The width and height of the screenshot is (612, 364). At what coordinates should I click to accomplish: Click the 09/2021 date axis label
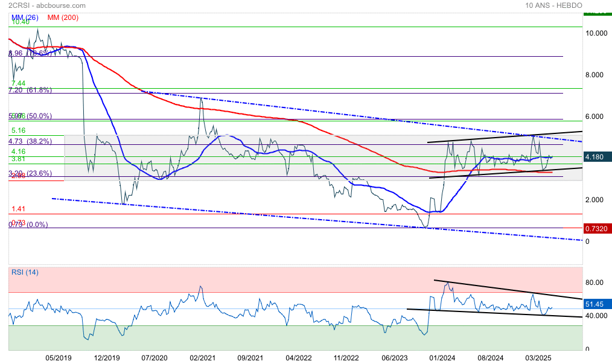pos(250,358)
